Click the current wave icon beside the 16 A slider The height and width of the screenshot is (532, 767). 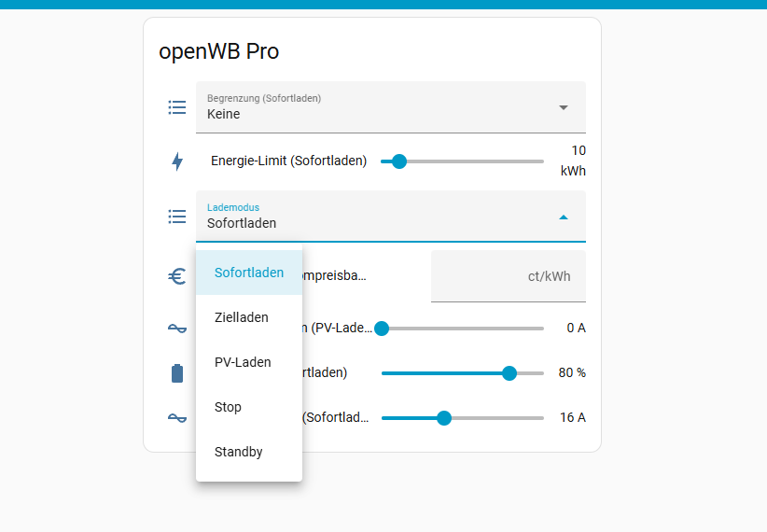click(x=177, y=418)
